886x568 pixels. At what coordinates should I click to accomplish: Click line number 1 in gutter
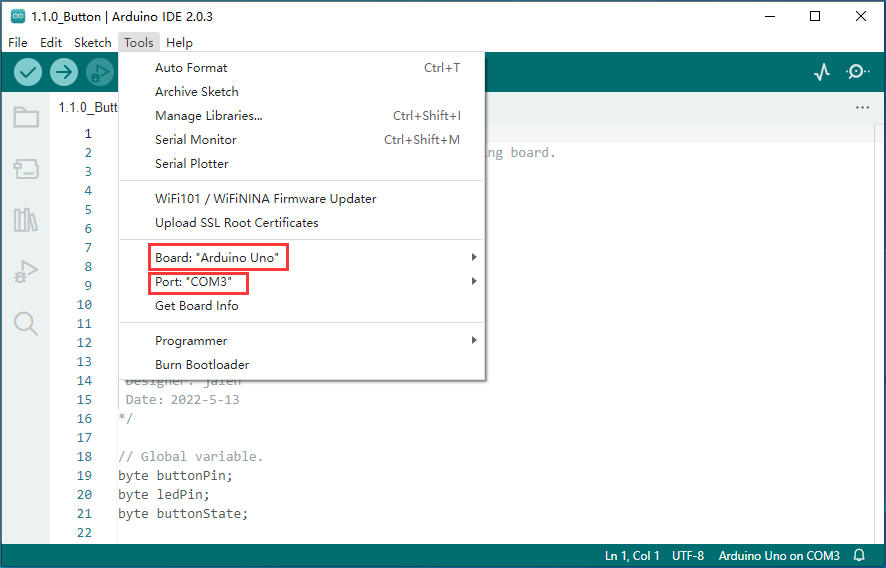point(88,134)
